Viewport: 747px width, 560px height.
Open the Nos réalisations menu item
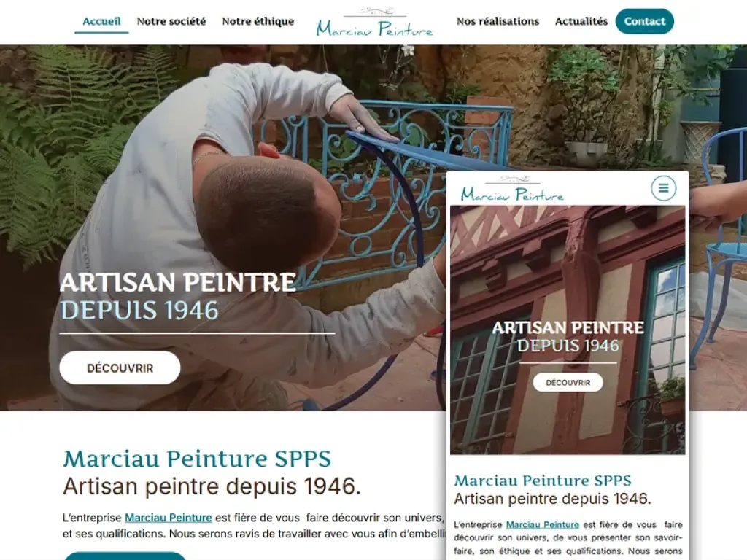(x=498, y=21)
